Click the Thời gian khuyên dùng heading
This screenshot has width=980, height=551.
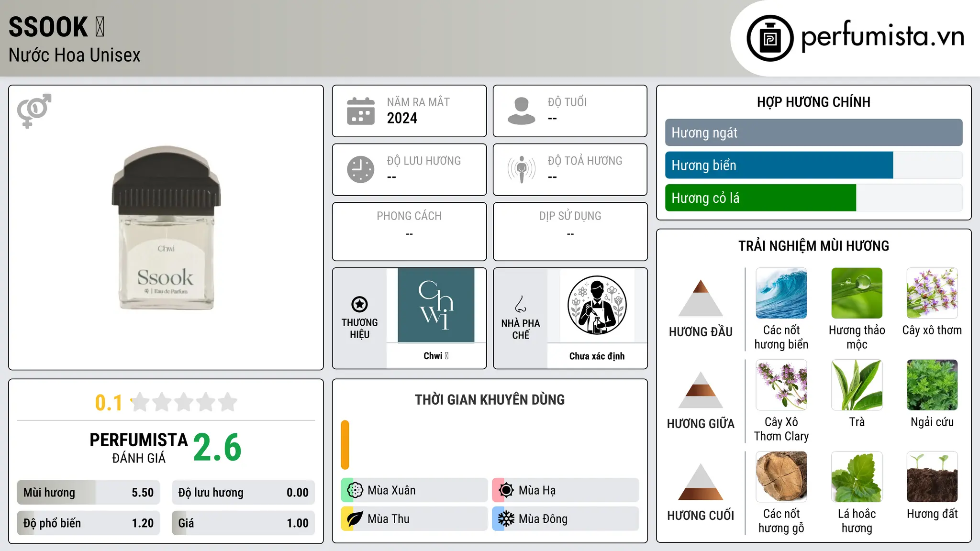click(490, 400)
